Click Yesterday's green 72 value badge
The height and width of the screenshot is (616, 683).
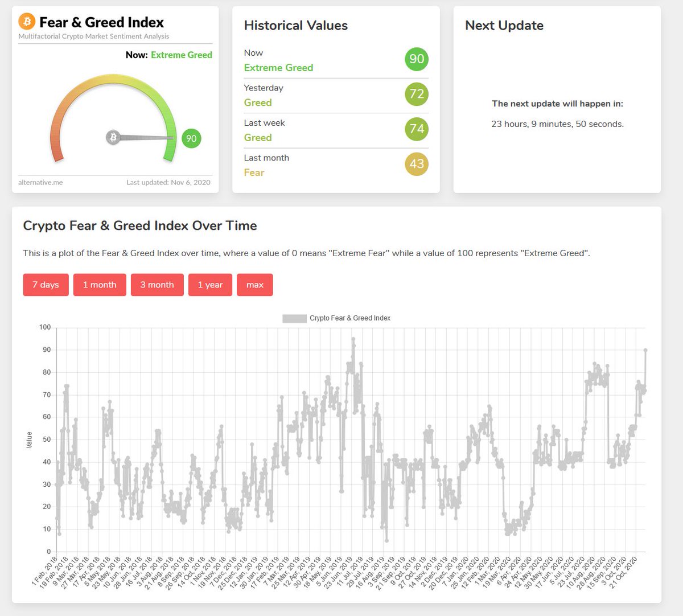[x=416, y=94]
